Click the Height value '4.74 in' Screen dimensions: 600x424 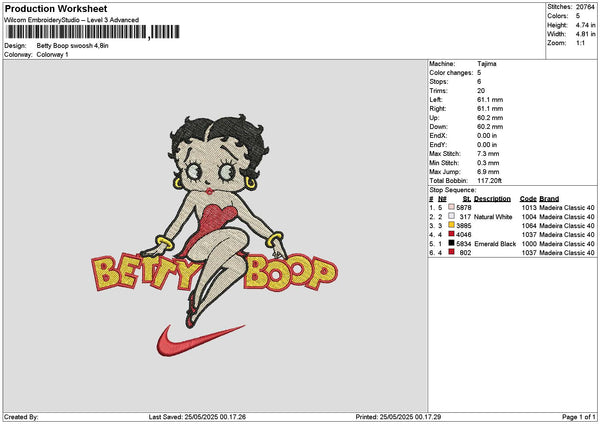pyautogui.click(x=585, y=25)
